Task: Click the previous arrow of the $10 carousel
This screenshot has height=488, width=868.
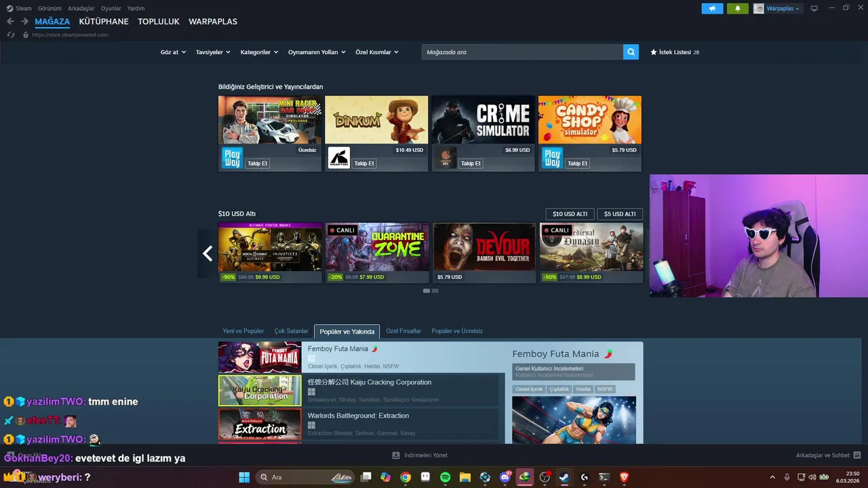Action: 208,253
